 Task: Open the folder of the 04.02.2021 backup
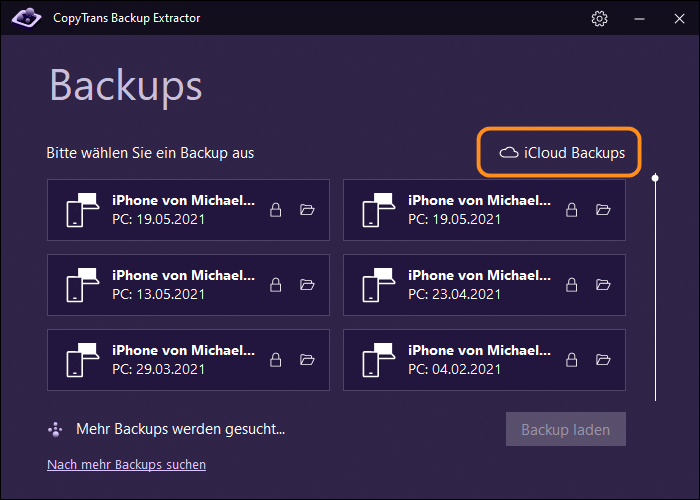[x=603, y=360]
